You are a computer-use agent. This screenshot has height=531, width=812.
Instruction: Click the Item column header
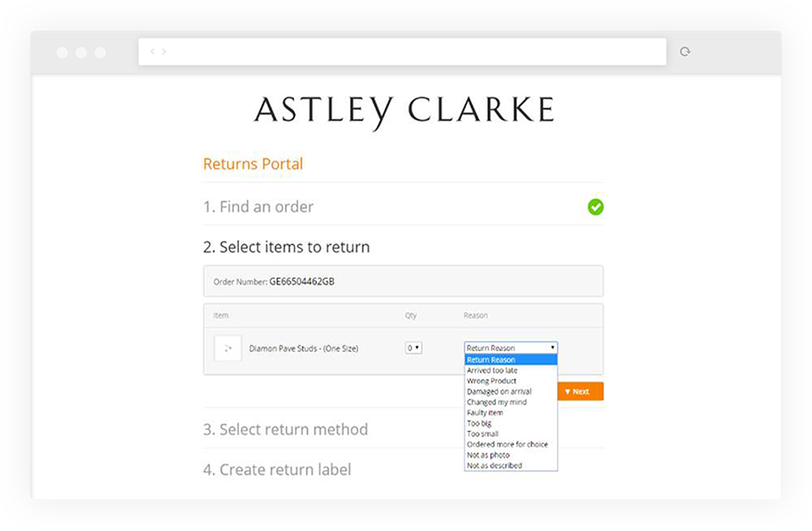coord(220,315)
